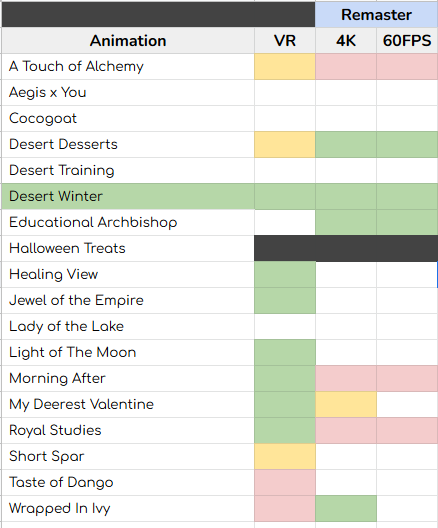
Task: Select the Jewel of the Empire cell
Action: click(x=128, y=300)
